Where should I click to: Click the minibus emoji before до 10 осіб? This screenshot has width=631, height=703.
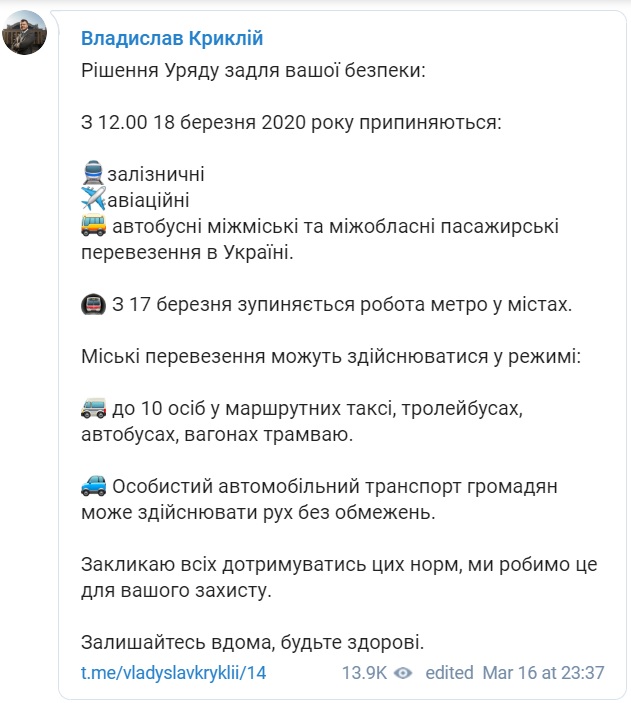pos(93,408)
